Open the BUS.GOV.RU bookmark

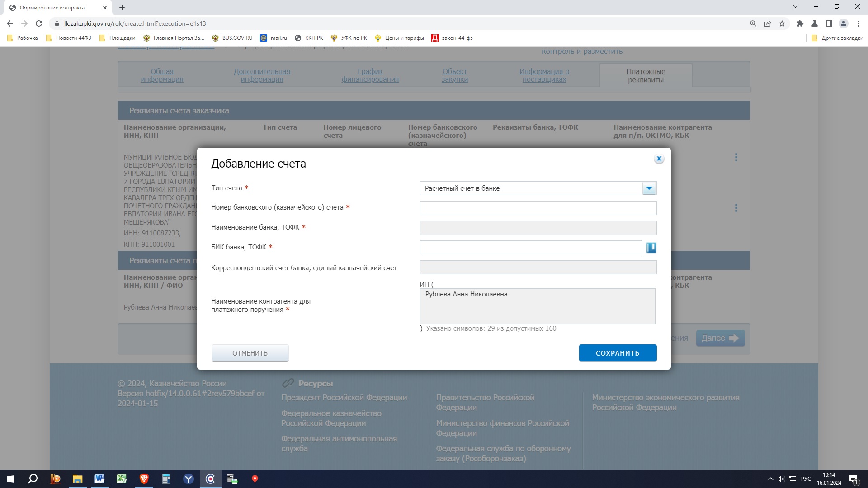point(232,38)
